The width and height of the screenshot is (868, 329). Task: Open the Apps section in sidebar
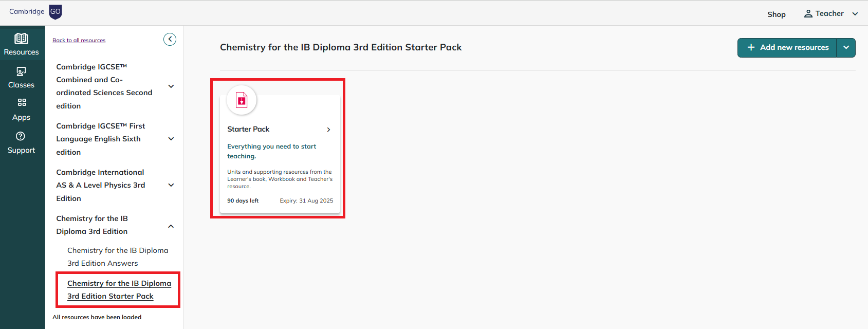[22, 110]
